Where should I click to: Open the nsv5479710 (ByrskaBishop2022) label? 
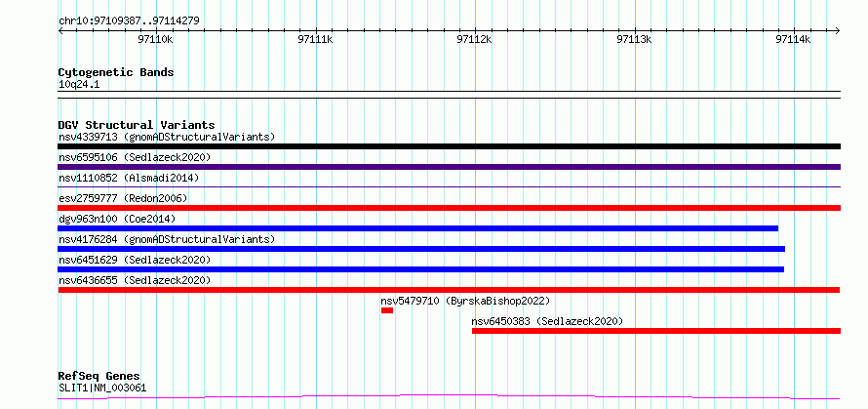point(465,301)
